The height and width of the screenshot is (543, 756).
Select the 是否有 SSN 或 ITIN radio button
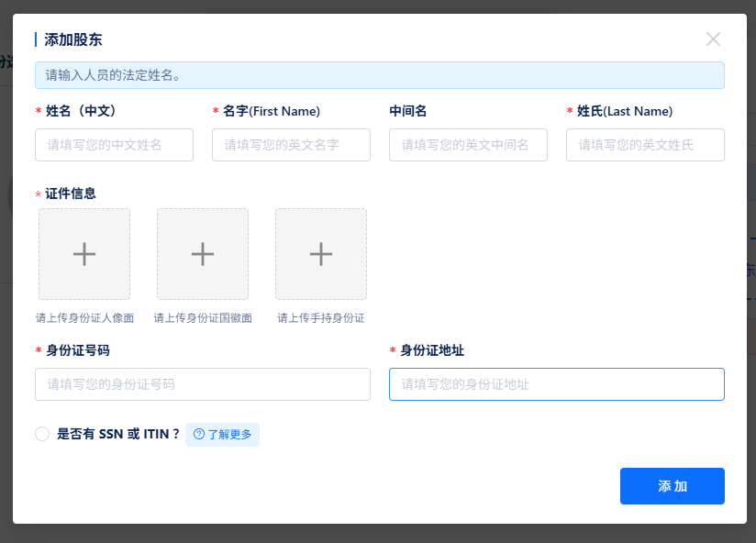pyautogui.click(x=42, y=434)
